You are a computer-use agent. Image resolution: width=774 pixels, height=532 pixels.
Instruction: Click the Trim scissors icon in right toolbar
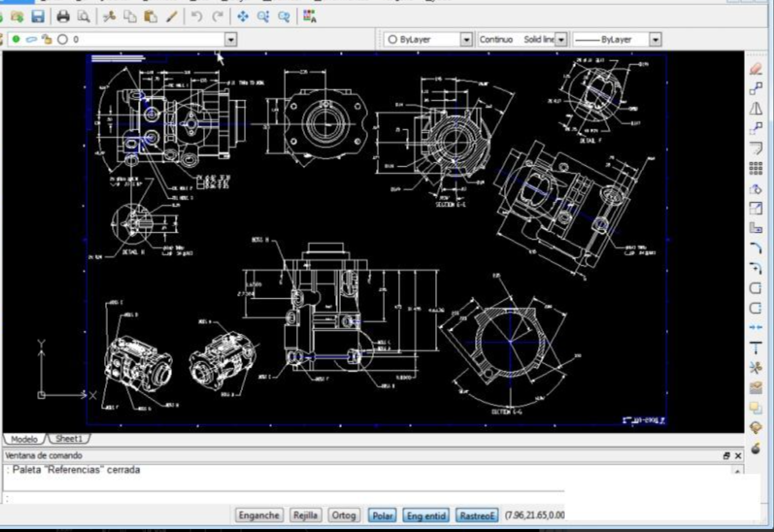(x=756, y=367)
